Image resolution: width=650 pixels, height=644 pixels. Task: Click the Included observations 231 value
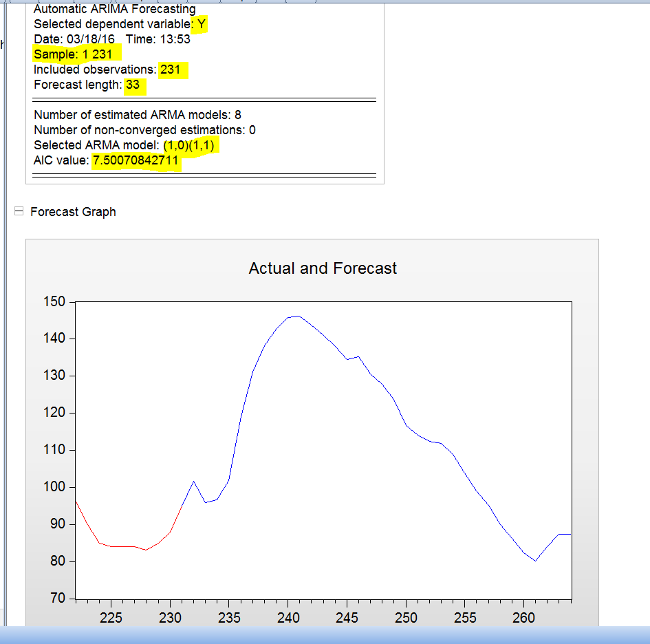point(170,69)
